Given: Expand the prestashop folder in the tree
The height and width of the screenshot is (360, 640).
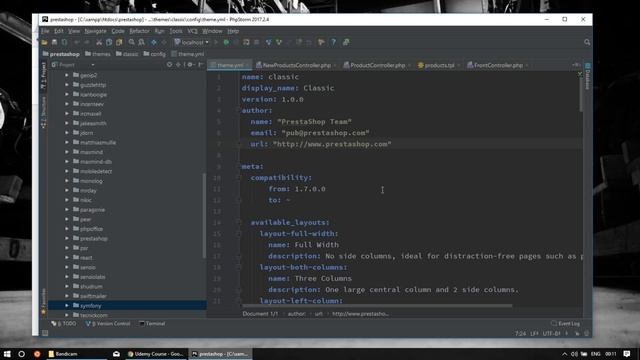Looking at the screenshot, I should pyautogui.click(x=67, y=238).
